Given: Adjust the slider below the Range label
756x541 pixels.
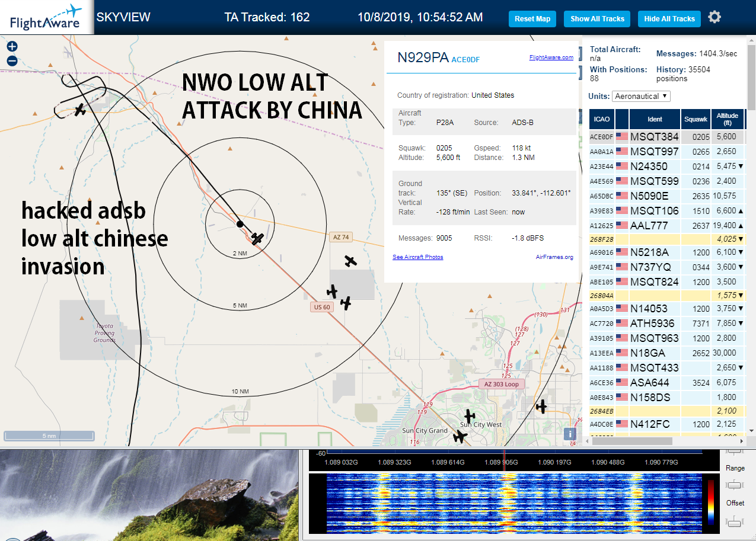Looking at the screenshot, I should (x=735, y=485).
